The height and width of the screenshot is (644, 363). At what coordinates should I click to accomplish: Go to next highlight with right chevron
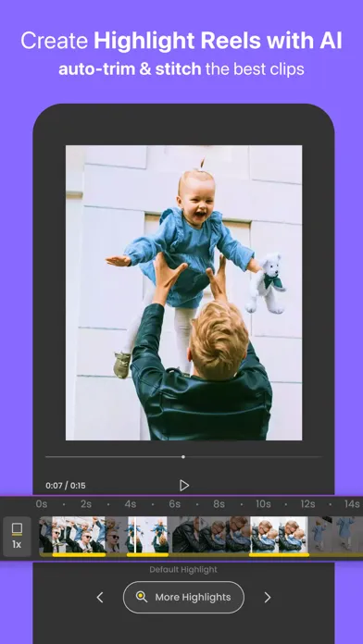(268, 597)
